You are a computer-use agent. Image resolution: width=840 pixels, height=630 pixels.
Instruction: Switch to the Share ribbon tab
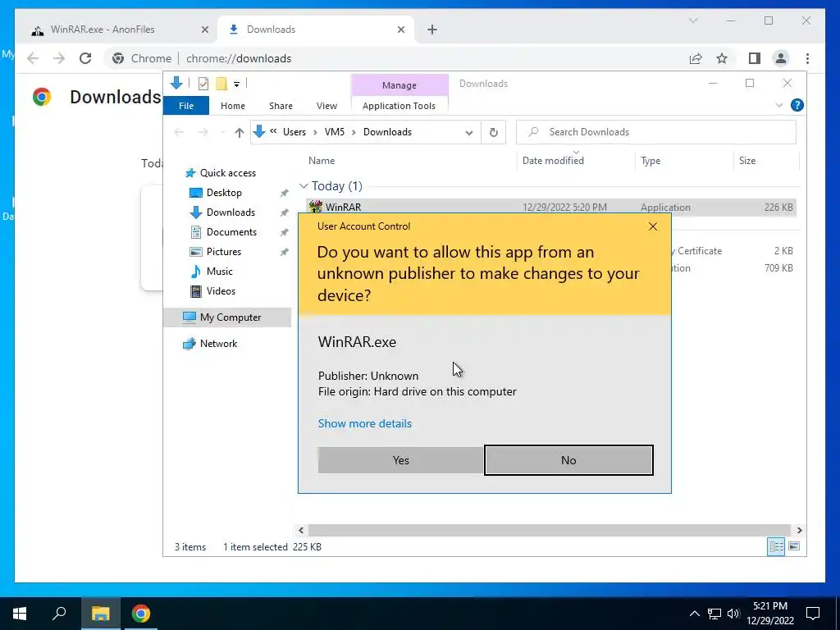click(281, 106)
